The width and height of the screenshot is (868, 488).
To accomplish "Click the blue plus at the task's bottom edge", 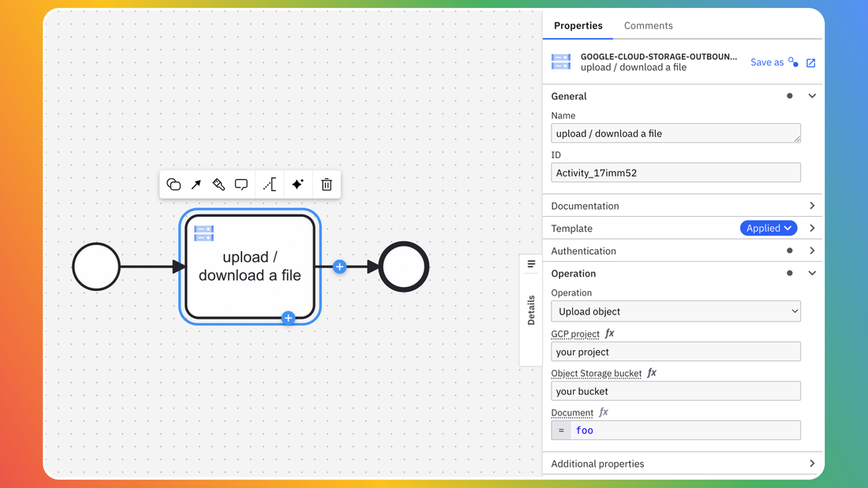I will 288,318.
